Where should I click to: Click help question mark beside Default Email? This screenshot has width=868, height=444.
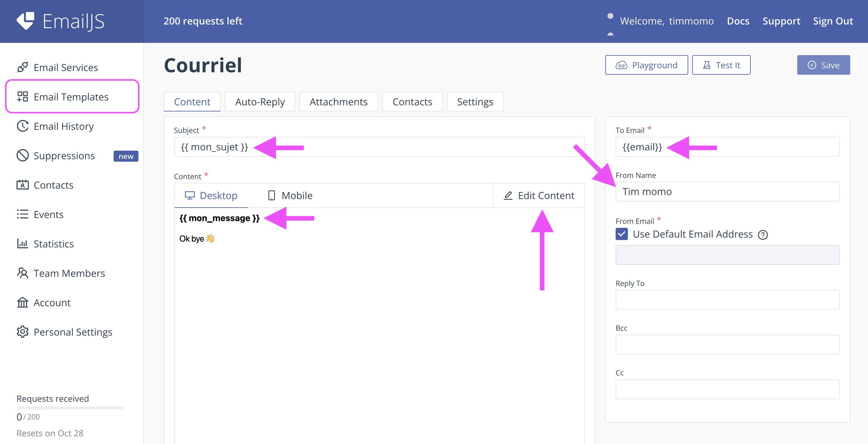(x=763, y=235)
